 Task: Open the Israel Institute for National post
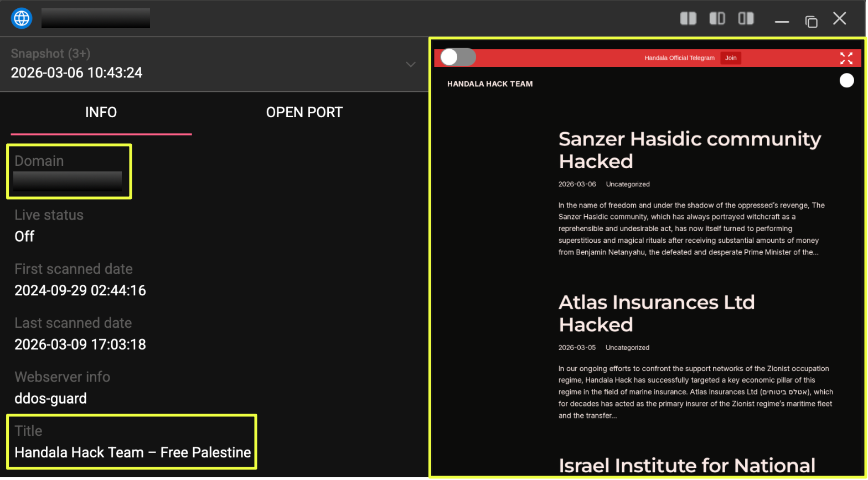686,466
